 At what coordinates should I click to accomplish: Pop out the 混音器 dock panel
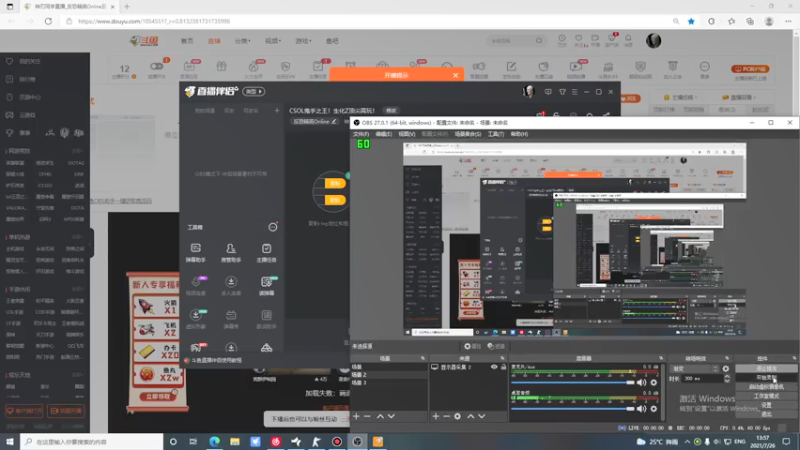tap(661, 358)
